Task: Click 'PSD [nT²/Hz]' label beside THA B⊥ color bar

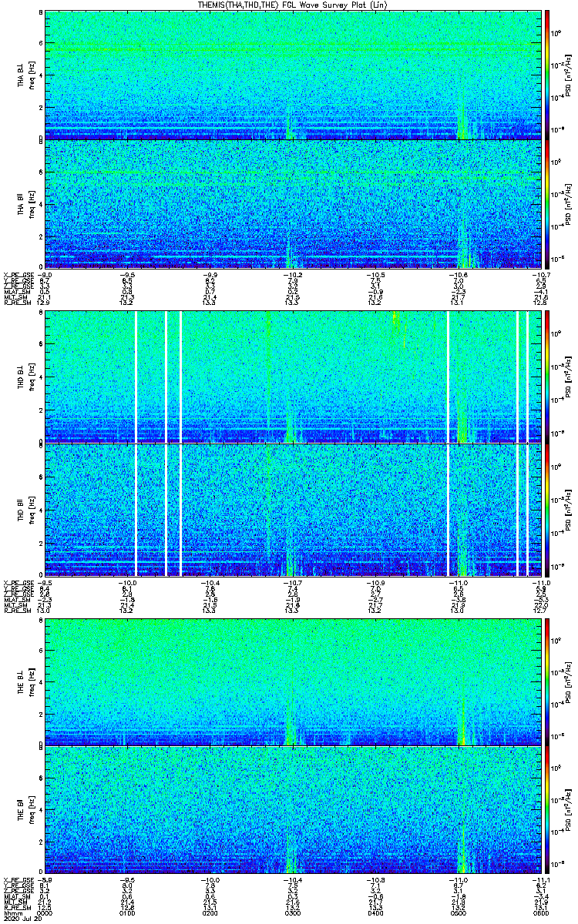Action: [x=568, y=75]
